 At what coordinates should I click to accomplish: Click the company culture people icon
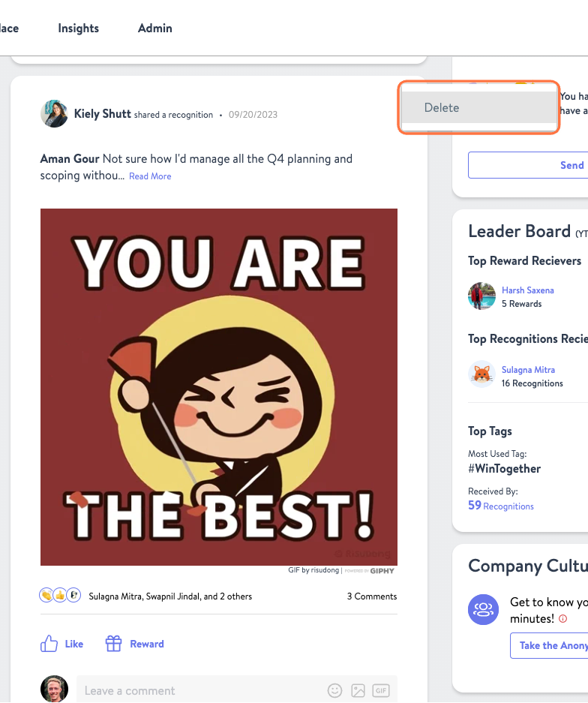[x=484, y=609]
